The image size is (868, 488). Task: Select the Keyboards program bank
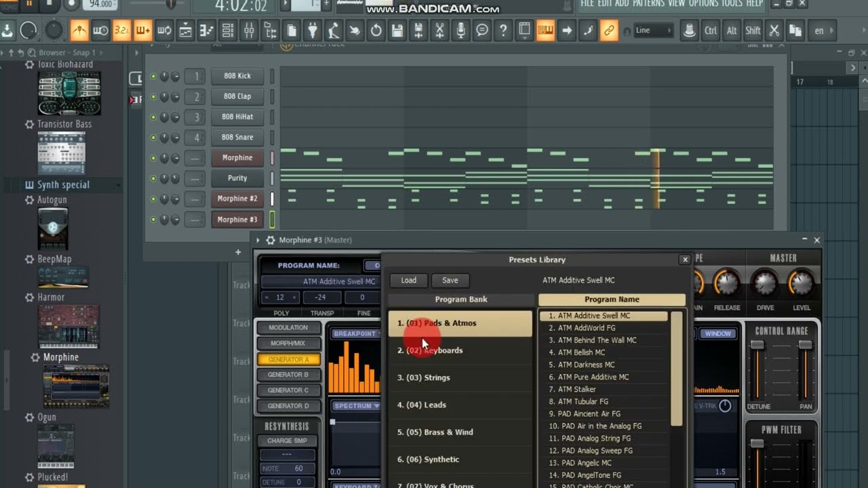point(460,350)
